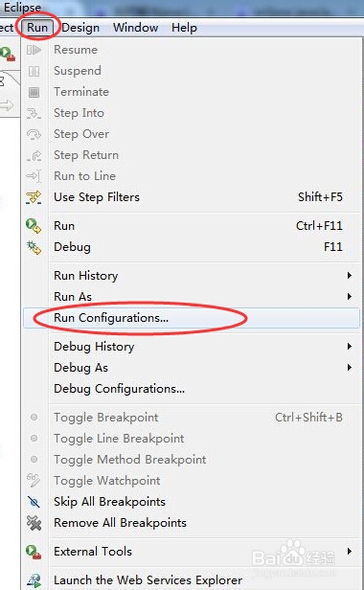Click the toolbar external tools run icon
The height and width of the screenshot is (590, 364).
click(8, 54)
